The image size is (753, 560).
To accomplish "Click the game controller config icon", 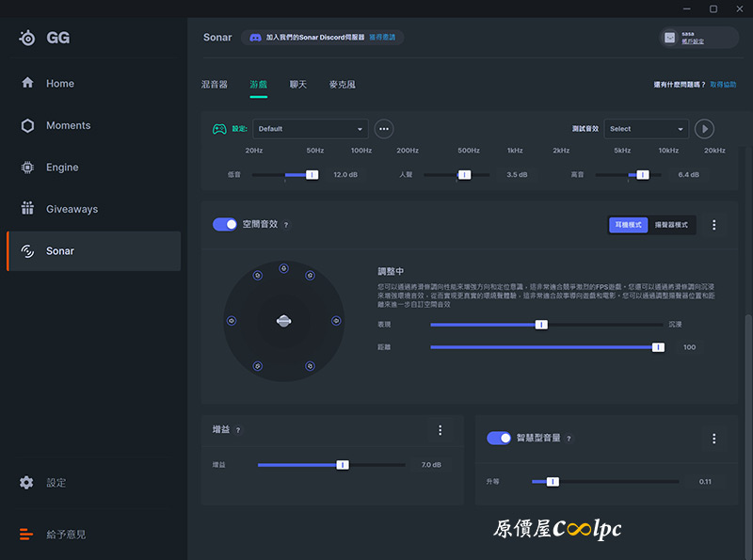I will coord(219,129).
